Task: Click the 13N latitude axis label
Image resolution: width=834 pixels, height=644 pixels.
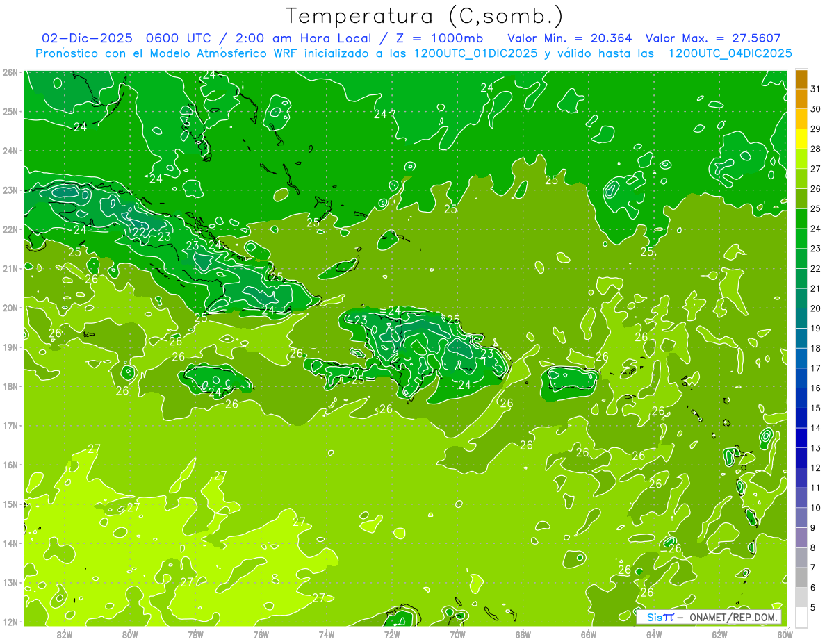Action: (x=10, y=582)
